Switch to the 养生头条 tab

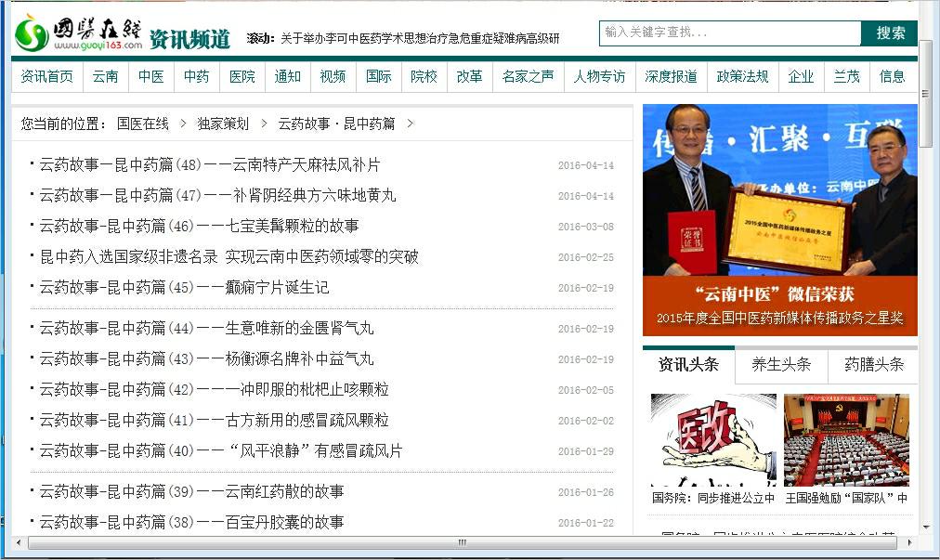pyautogui.click(x=781, y=365)
